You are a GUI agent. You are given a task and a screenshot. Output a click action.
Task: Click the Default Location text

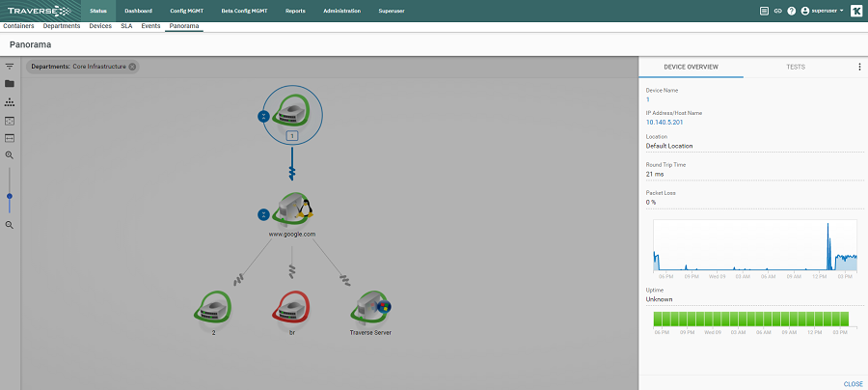tap(669, 147)
